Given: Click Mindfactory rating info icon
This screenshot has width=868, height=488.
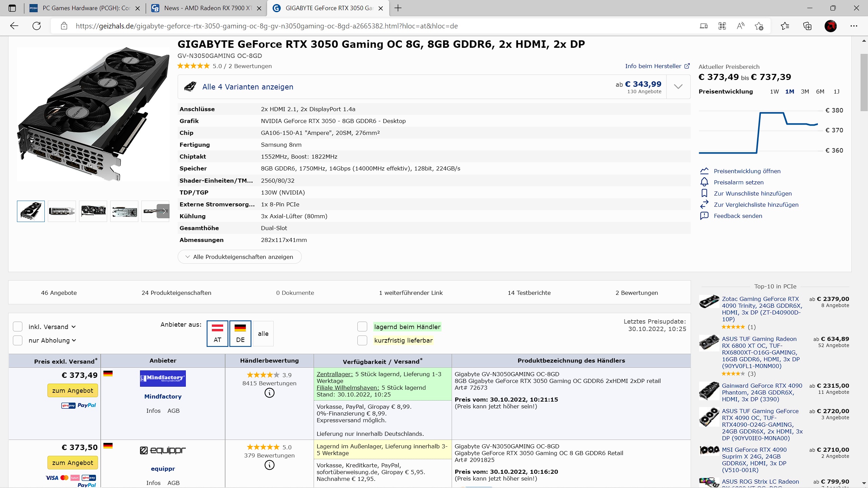Looking at the screenshot, I should 269,393.
